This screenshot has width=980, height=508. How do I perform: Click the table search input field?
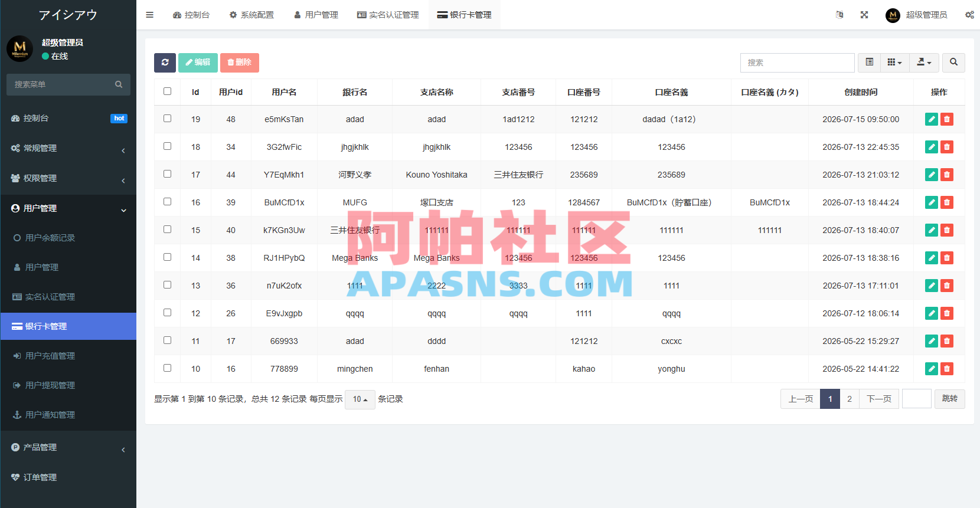point(797,63)
